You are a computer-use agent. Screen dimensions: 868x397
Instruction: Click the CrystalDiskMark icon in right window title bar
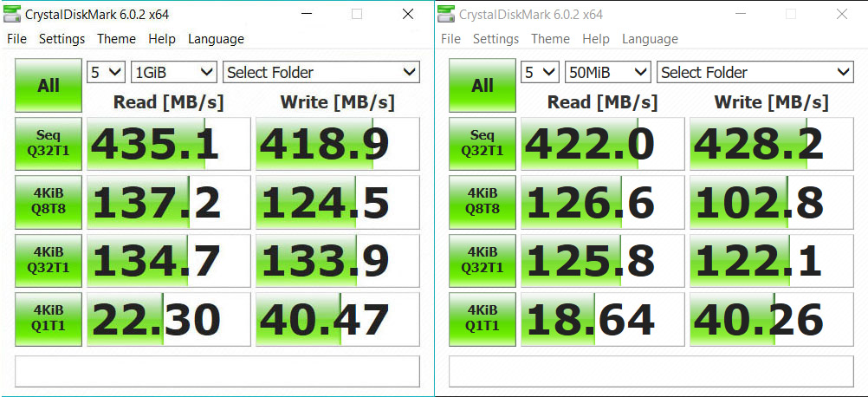tap(446, 15)
